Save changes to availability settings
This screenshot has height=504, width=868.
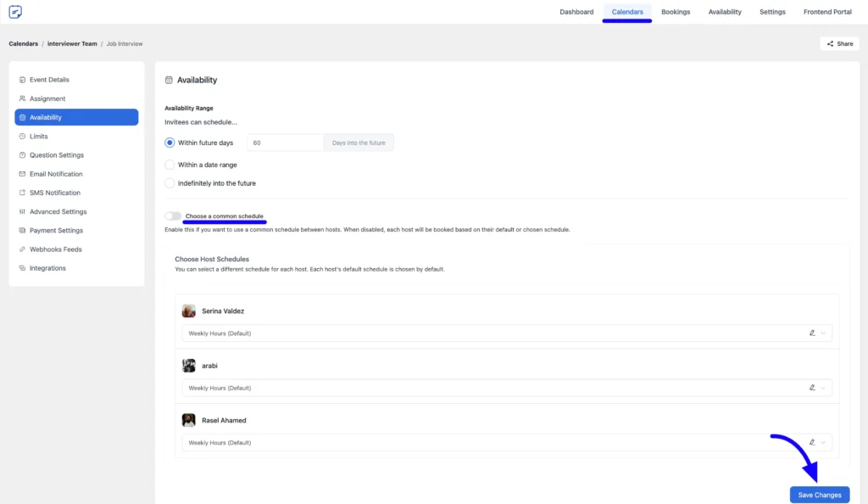[819, 495]
